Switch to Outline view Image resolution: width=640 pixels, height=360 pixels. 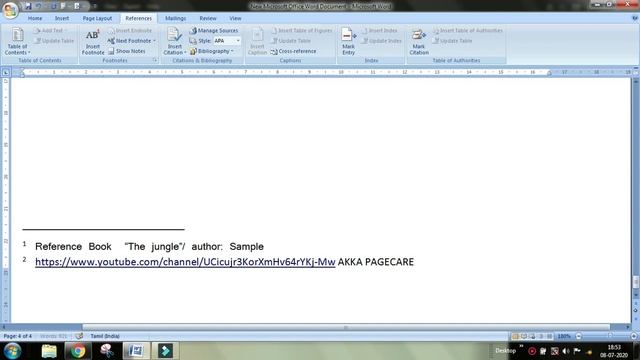541,336
